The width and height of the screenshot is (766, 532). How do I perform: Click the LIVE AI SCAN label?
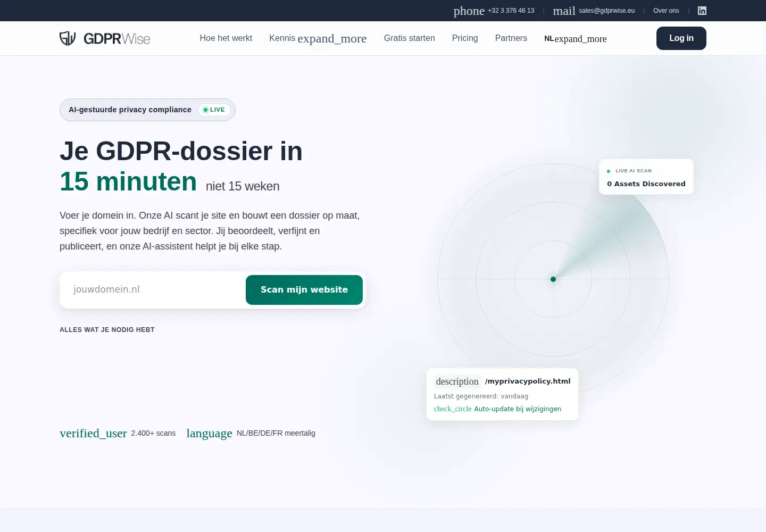pyautogui.click(x=634, y=171)
